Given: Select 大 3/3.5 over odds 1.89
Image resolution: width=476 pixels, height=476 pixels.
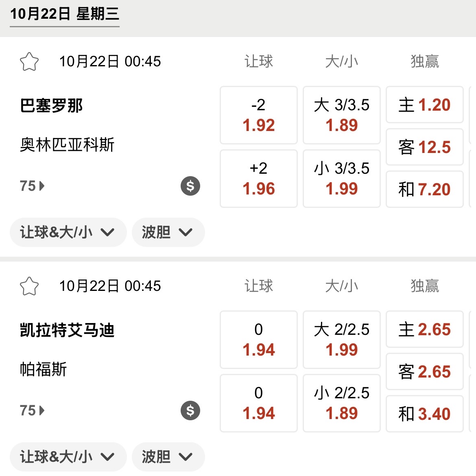Looking at the screenshot, I should [341, 115].
